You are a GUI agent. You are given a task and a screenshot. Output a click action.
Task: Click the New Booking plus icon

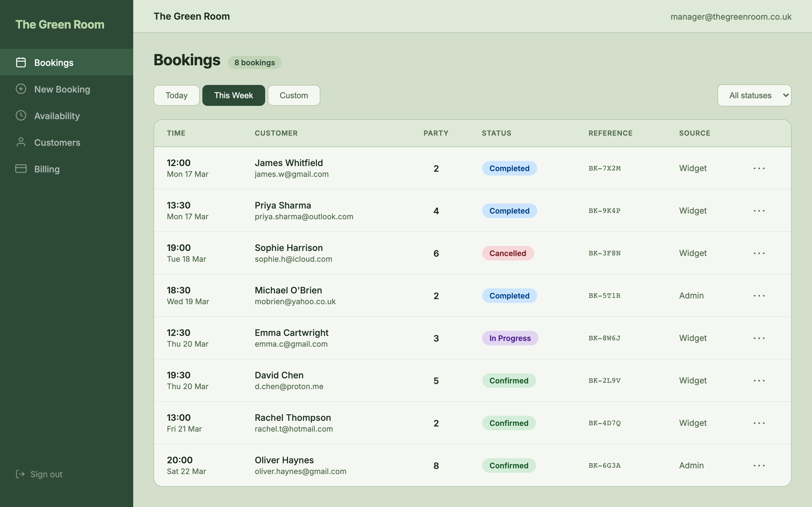pyautogui.click(x=21, y=89)
